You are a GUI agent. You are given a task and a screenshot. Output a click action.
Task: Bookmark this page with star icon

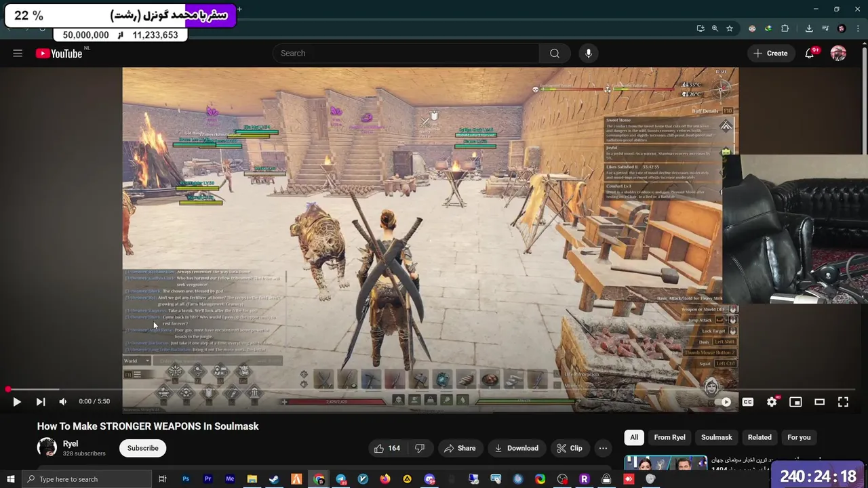(x=730, y=28)
